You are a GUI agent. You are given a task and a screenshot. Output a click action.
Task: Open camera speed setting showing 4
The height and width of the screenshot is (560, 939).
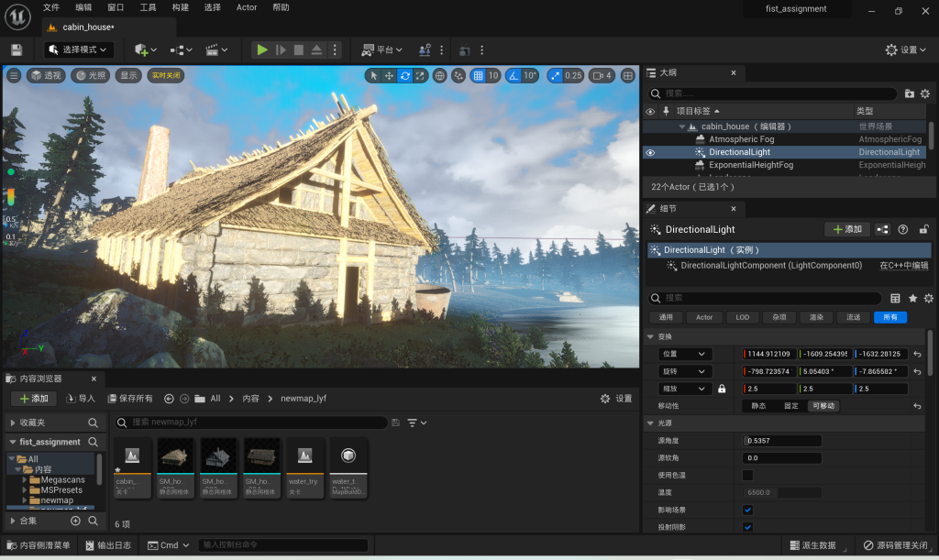602,75
